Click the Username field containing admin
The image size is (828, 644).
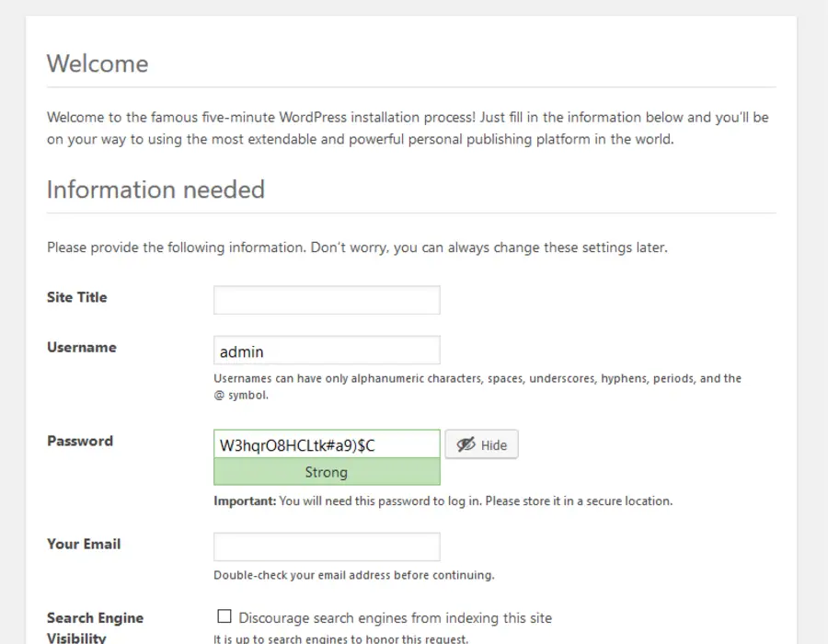[x=327, y=350]
